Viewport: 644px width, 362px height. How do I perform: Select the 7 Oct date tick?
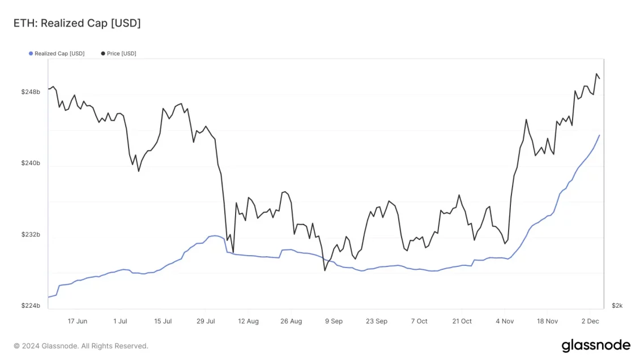coord(419,321)
